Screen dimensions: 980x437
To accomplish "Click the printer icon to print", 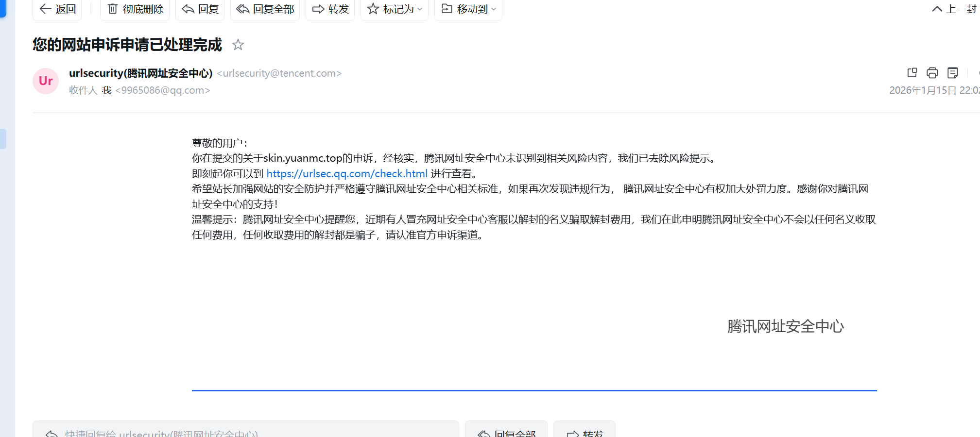I will coord(932,73).
